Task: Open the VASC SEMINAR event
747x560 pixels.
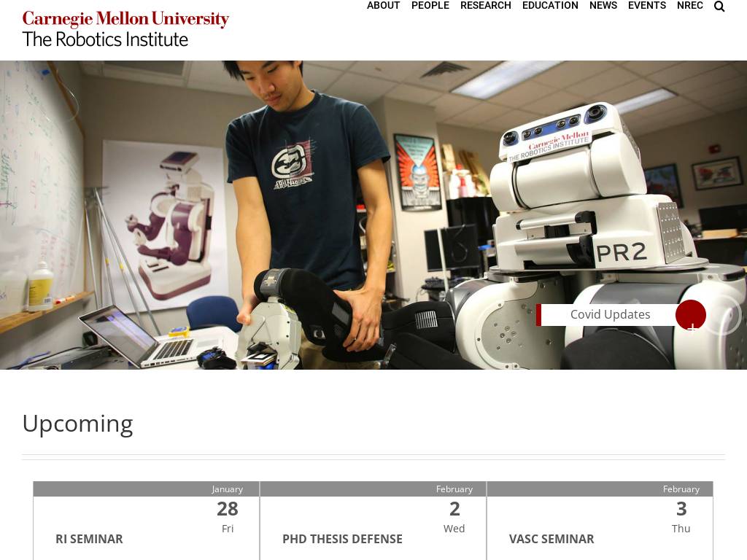Action: click(x=551, y=539)
